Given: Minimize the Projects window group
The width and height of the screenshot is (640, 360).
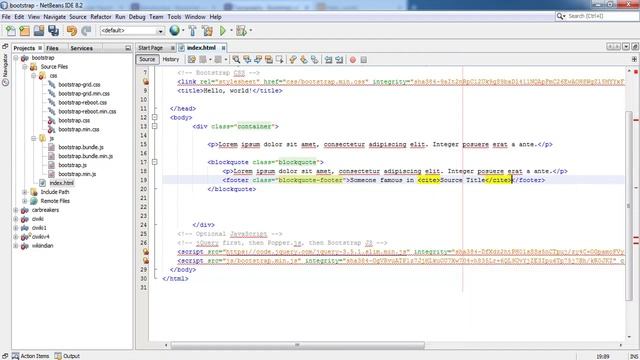Looking at the screenshot, I should 128,48.
